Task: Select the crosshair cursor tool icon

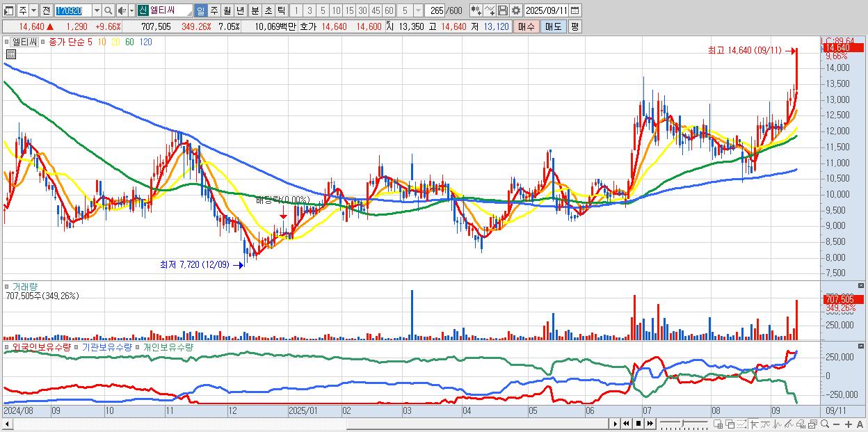Action: click(x=754, y=424)
